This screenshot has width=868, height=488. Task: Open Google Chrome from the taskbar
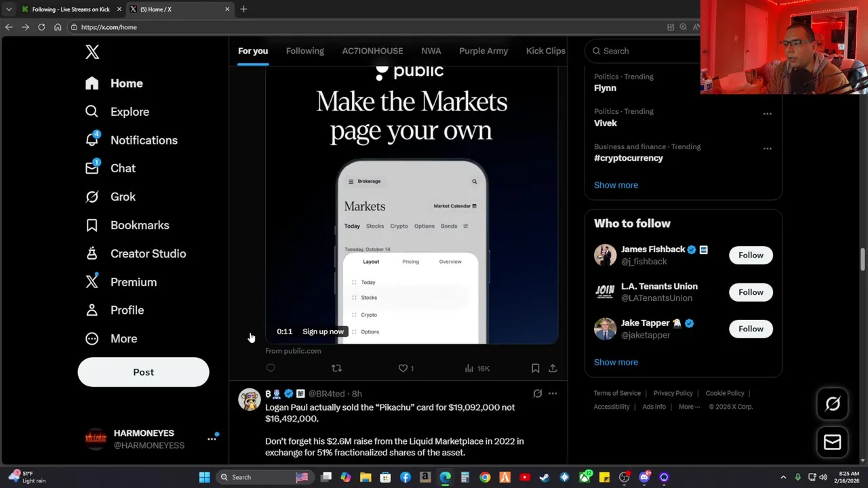[485, 477]
